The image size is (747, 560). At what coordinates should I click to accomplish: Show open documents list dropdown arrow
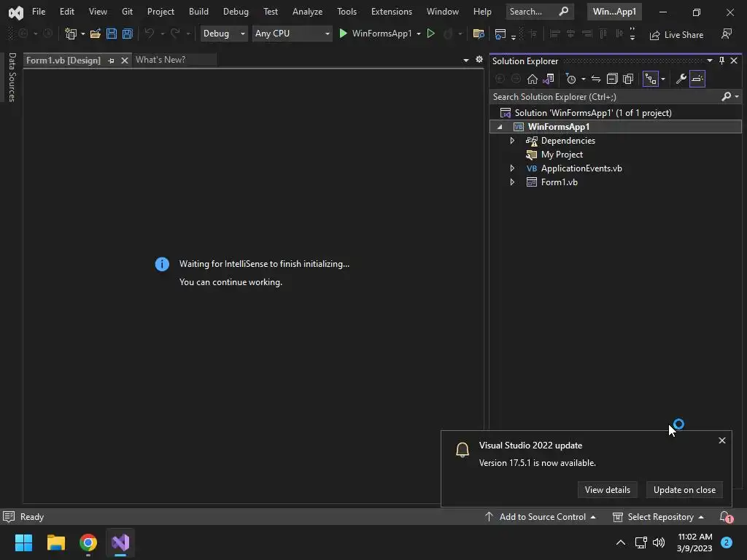(466, 60)
